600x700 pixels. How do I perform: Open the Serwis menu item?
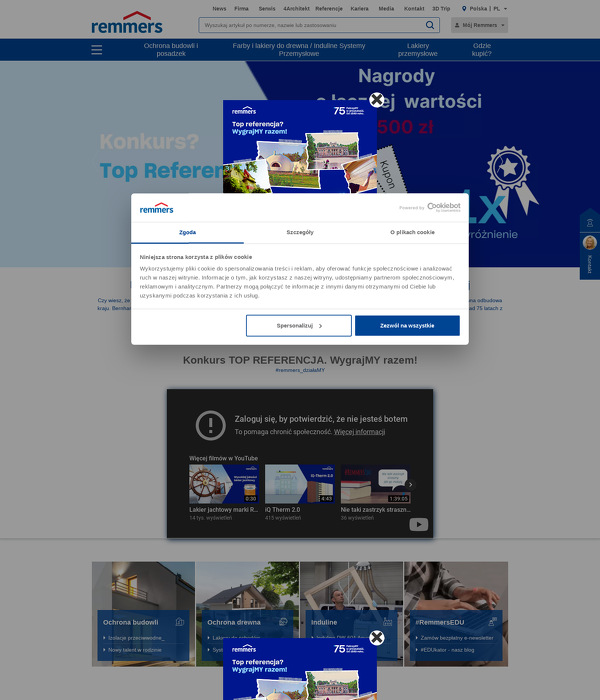[x=267, y=8]
